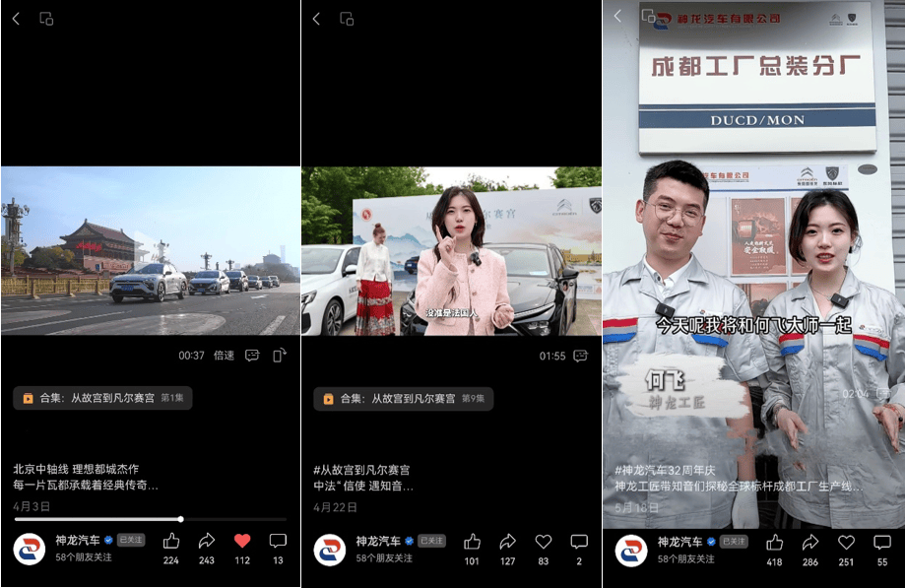Go back from the first video screen
The width and height of the screenshot is (905, 588).
click(16, 19)
